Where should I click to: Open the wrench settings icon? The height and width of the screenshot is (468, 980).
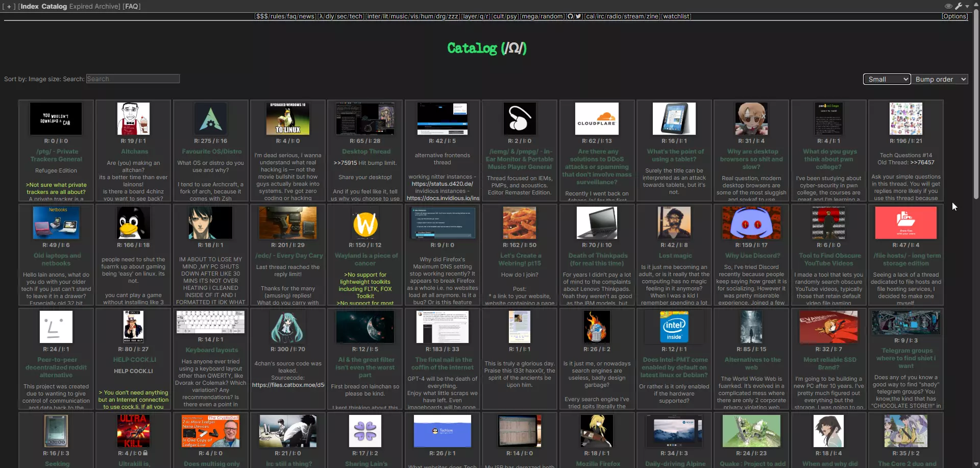tap(959, 7)
